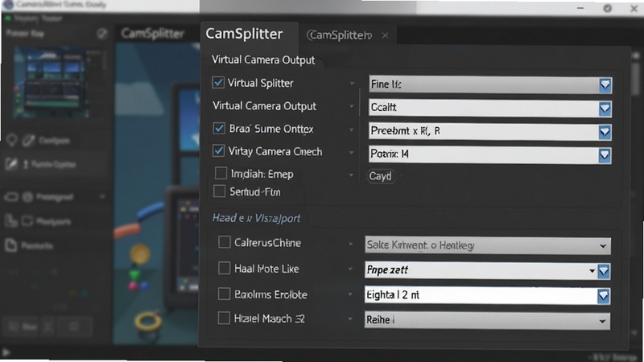The width and height of the screenshot is (644, 362).
Task: Open the Hzad e v Visrajport section link
Action: pyautogui.click(x=256, y=218)
